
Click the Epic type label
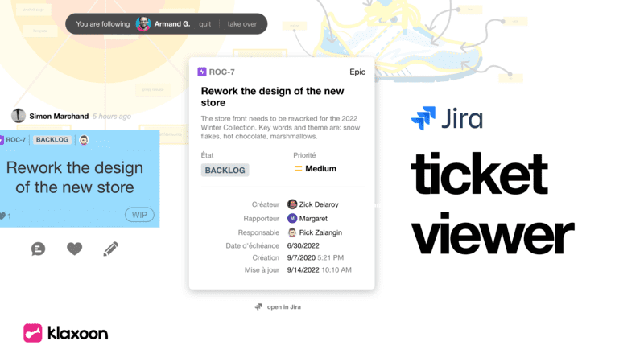click(x=357, y=72)
